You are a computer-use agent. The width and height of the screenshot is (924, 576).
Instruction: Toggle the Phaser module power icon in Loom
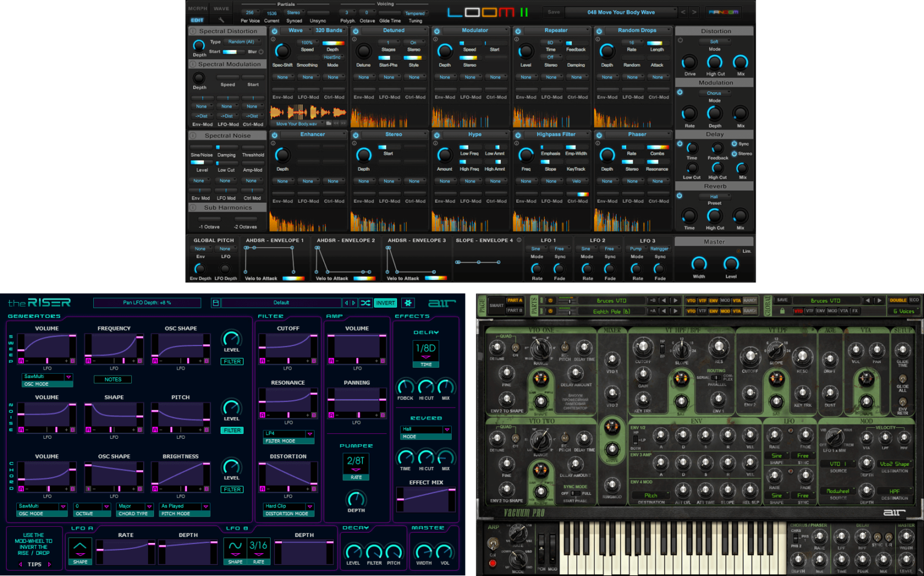click(599, 135)
